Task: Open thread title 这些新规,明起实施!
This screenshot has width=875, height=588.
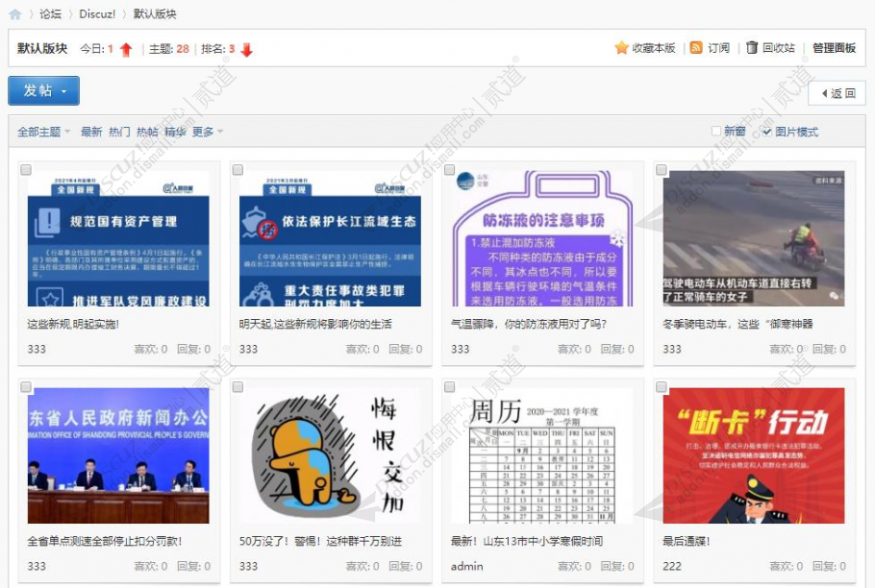Action: (73, 325)
